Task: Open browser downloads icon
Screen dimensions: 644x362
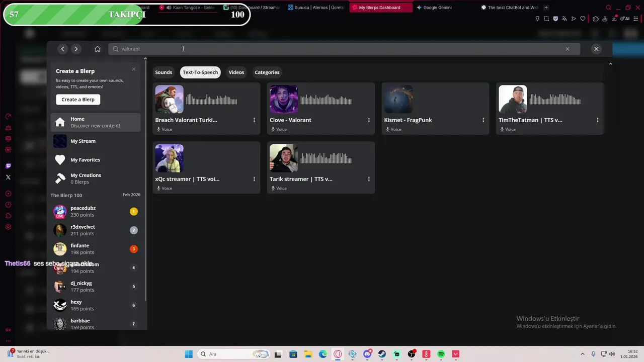Action: pyautogui.click(x=614, y=19)
